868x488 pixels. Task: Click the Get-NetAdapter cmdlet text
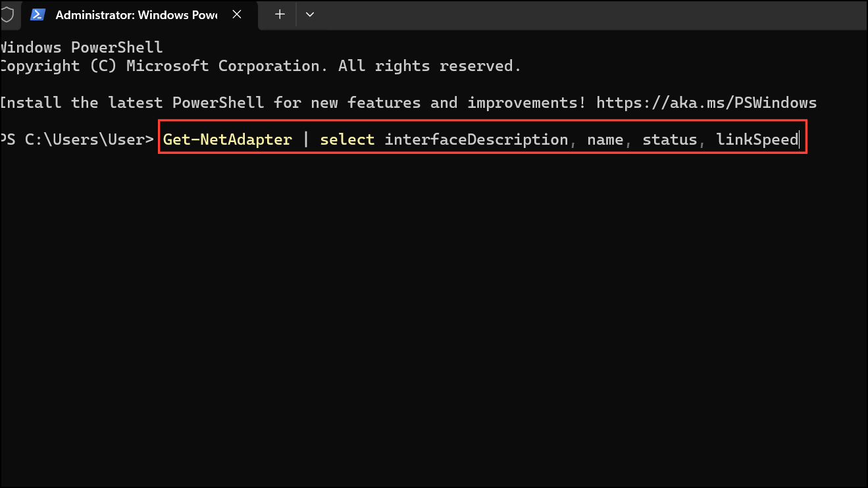228,139
